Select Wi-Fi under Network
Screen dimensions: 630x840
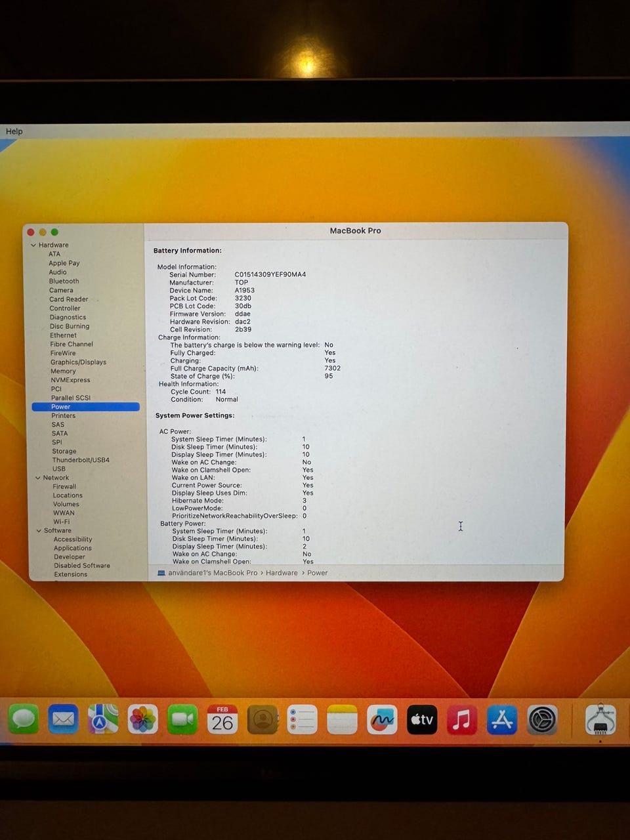pos(62,522)
